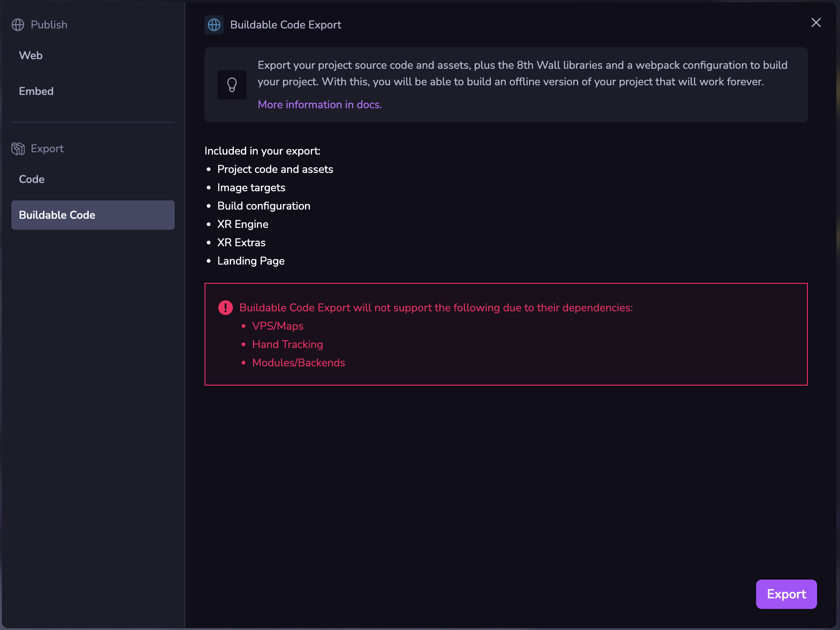Click the package icon beside Export heading
The image size is (840, 630).
18,149
